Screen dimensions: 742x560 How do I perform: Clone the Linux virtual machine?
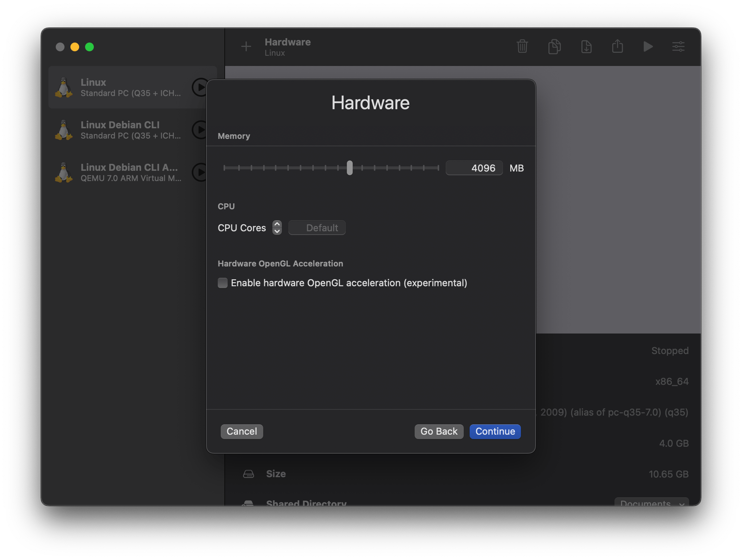(x=554, y=47)
